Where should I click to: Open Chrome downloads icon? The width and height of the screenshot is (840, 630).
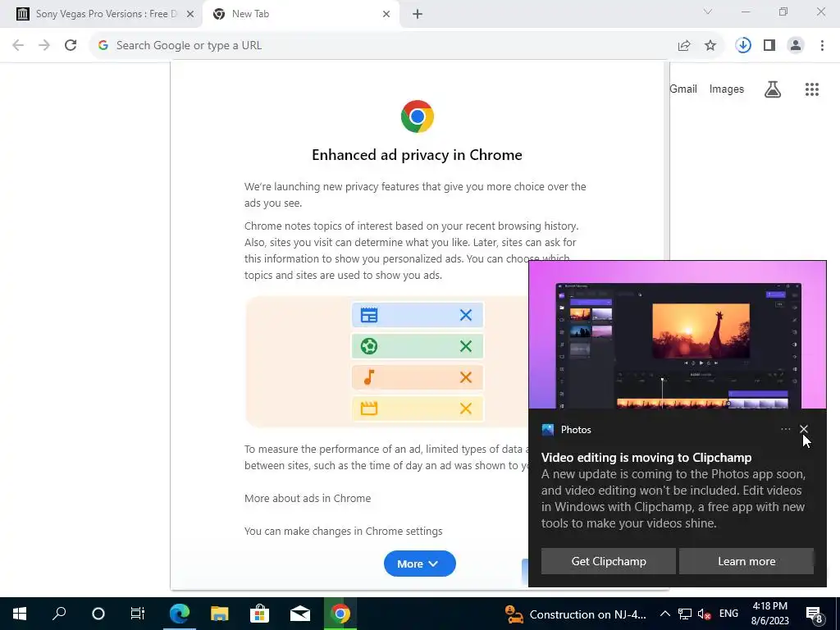tap(743, 46)
